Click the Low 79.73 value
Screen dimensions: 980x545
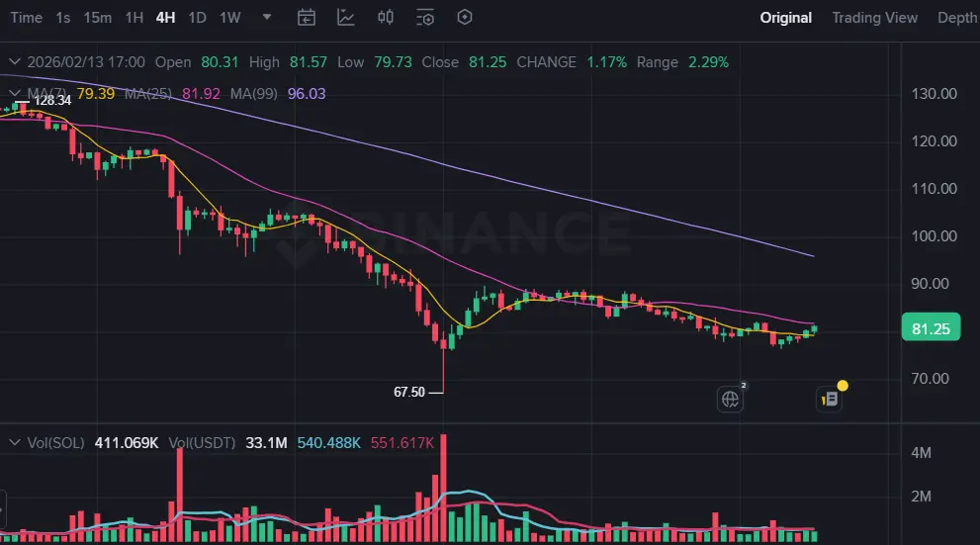click(x=394, y=62)
